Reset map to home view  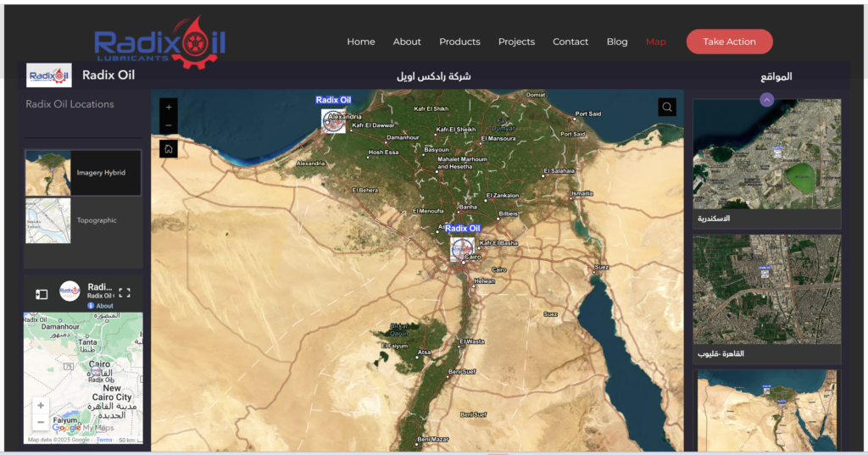pyautogui.click(x=169, y=149)
